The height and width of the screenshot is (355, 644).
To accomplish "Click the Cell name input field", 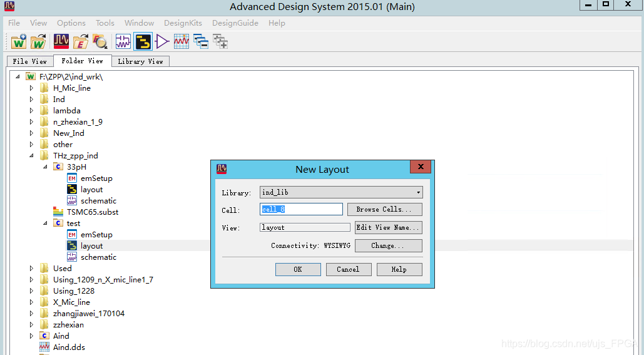I will coord(301,209).
